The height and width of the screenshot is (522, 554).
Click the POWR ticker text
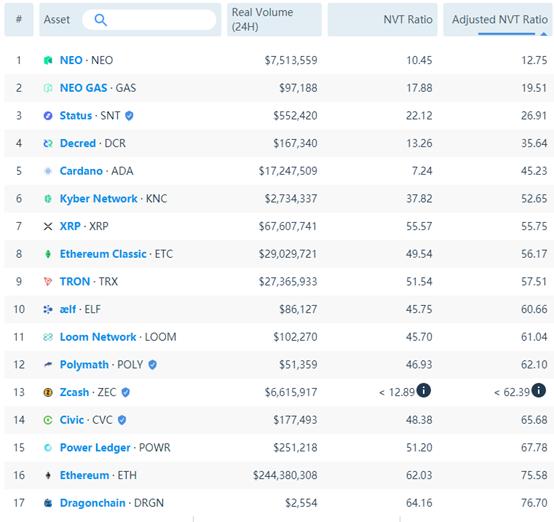coord(155,448)
